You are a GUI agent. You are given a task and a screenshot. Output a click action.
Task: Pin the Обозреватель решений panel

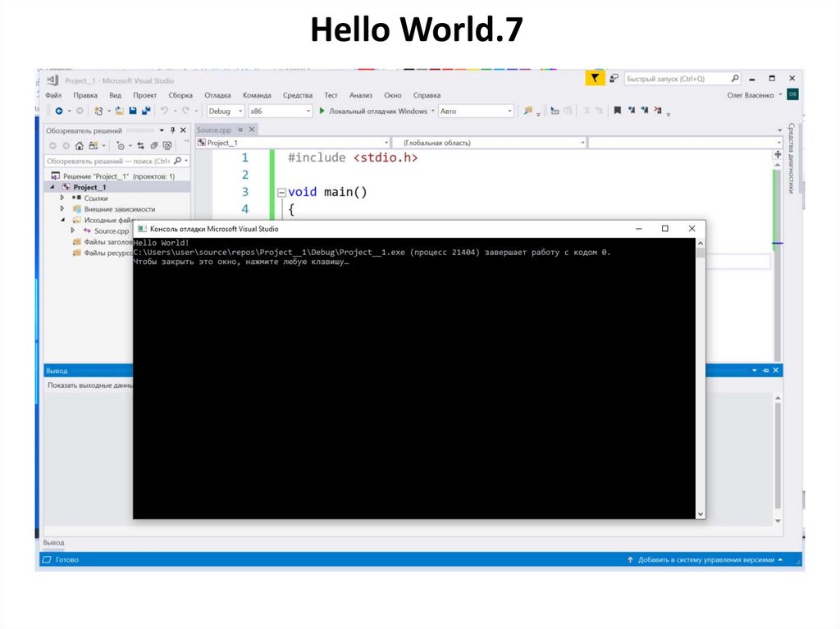tap(172, 130)
